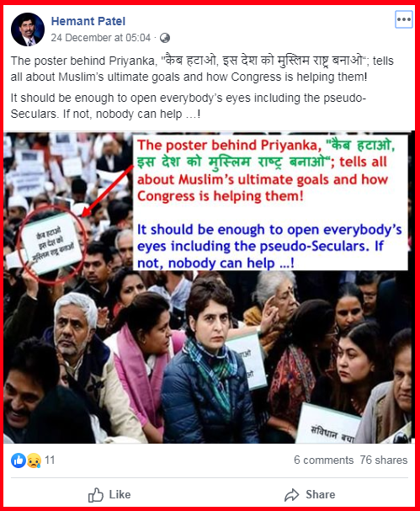Open the three-dot post options menu

(x=404, y=19)
